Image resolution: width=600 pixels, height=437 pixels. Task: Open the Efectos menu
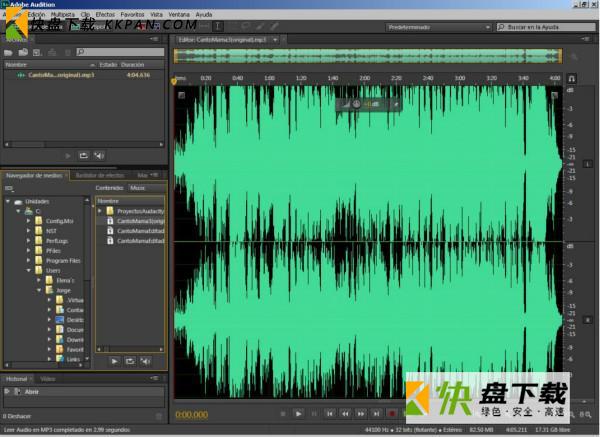coord(105,15)
